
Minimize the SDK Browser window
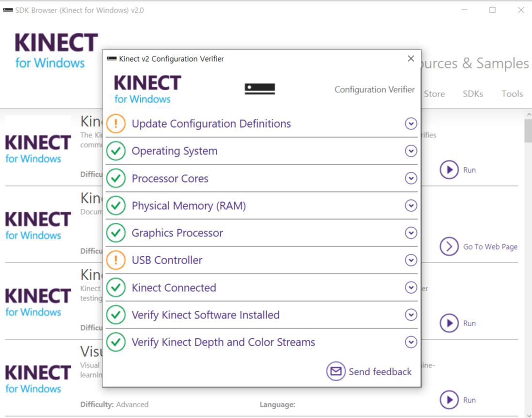point(465,10)
